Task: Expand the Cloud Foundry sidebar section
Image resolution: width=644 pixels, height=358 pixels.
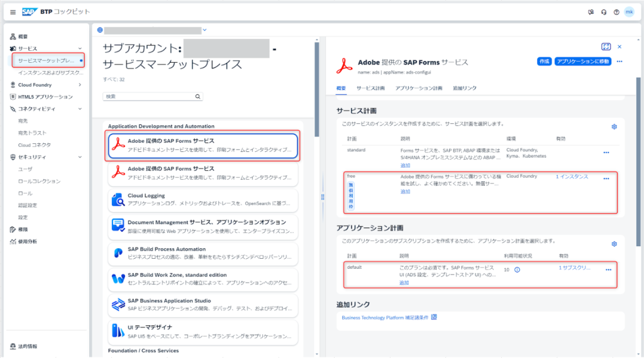Action: [79, 85]
